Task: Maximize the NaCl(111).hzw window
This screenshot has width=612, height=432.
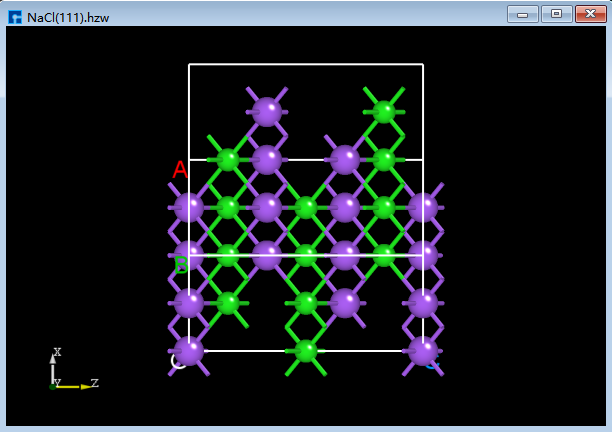Action: pyautogui.click(x=557, y=14)
